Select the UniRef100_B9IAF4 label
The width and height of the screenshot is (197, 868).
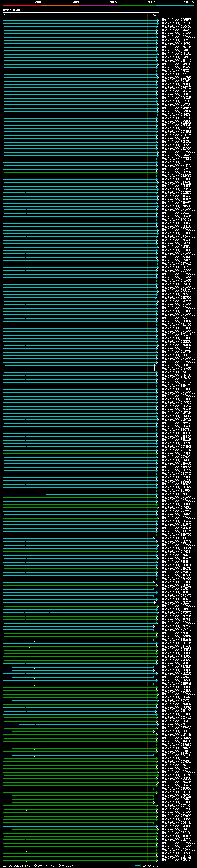coord(177,81)
